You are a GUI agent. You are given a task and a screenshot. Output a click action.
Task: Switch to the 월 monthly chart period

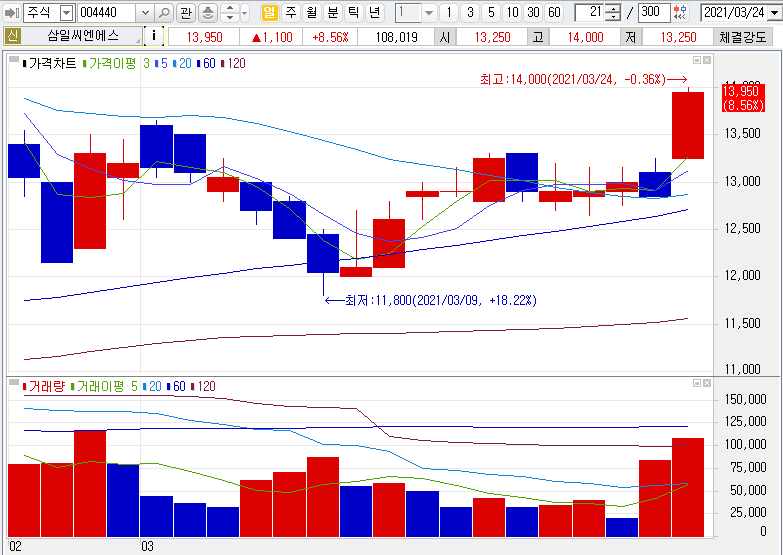point(312,12)
